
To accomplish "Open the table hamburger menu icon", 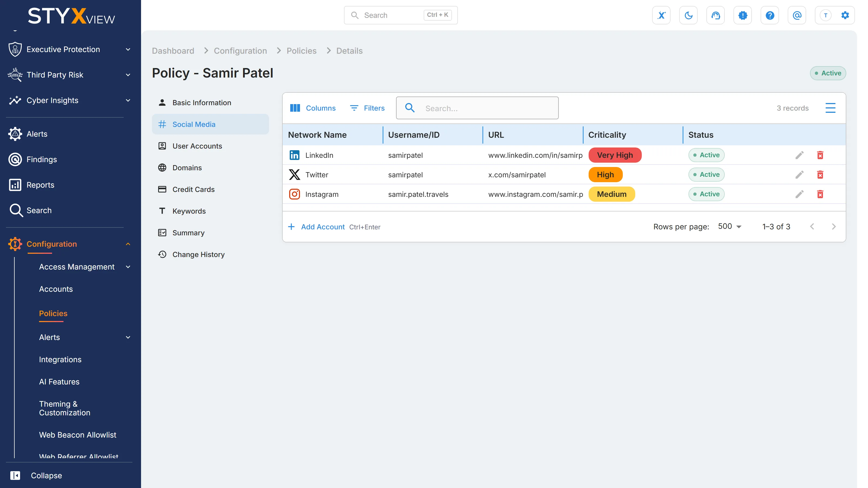I will coord(831,108).
